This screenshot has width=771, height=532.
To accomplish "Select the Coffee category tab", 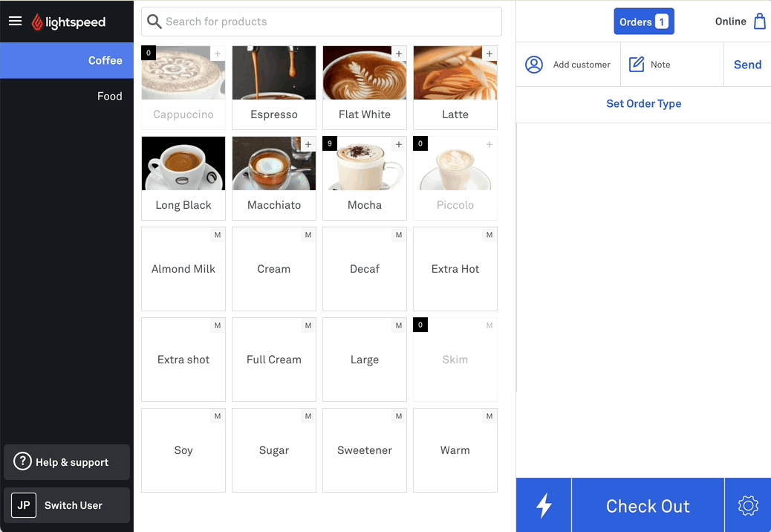I will 67,60.
